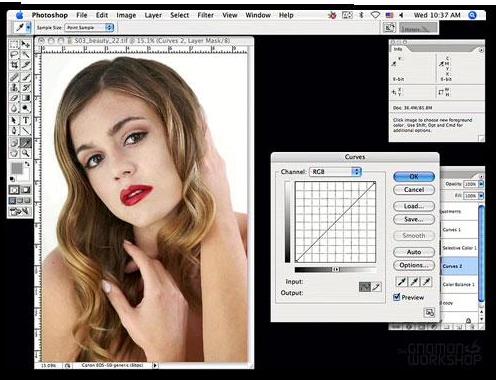Select the Eyedropper tool in toolbox
Viewport: 496px width, 380px height.
26,143
